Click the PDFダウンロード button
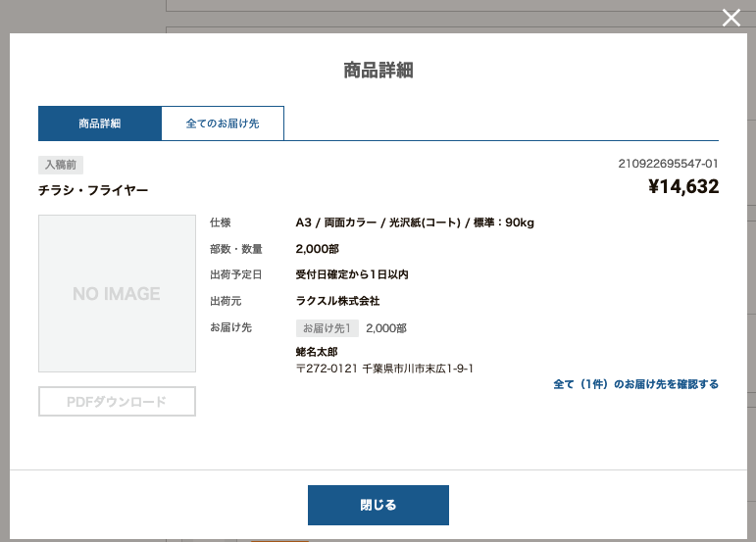Image resolution: width=756 pixels, height=542 pixels. [x=117, y=401]
